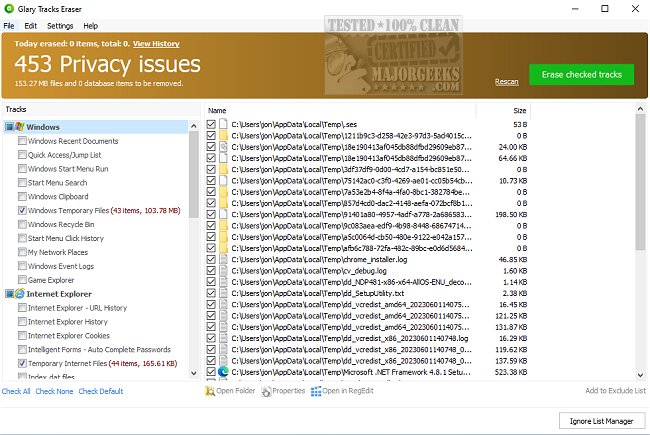This screenshot has width=650, height=435.
Task: Uncheck Windows Temporary Files
Action: (22, 211)
